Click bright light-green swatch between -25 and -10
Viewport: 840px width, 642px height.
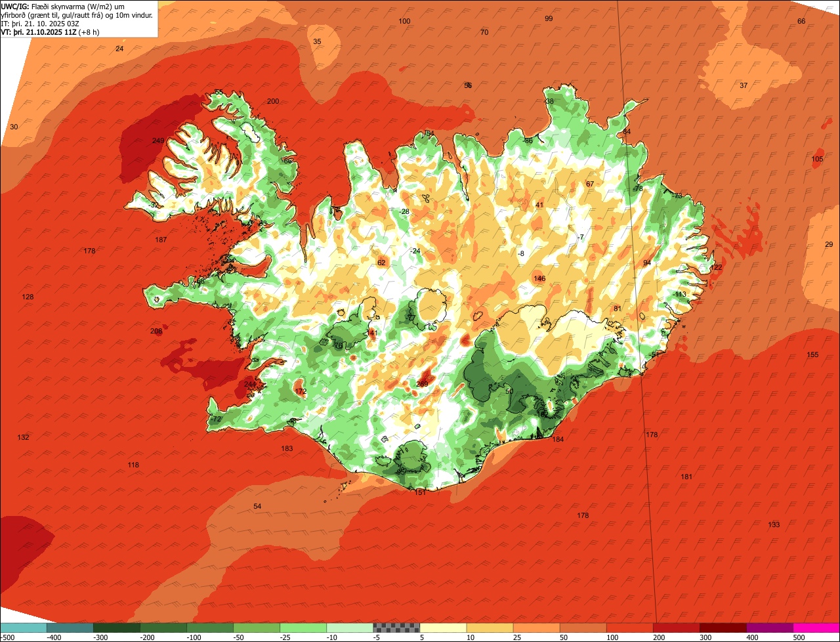303,628
